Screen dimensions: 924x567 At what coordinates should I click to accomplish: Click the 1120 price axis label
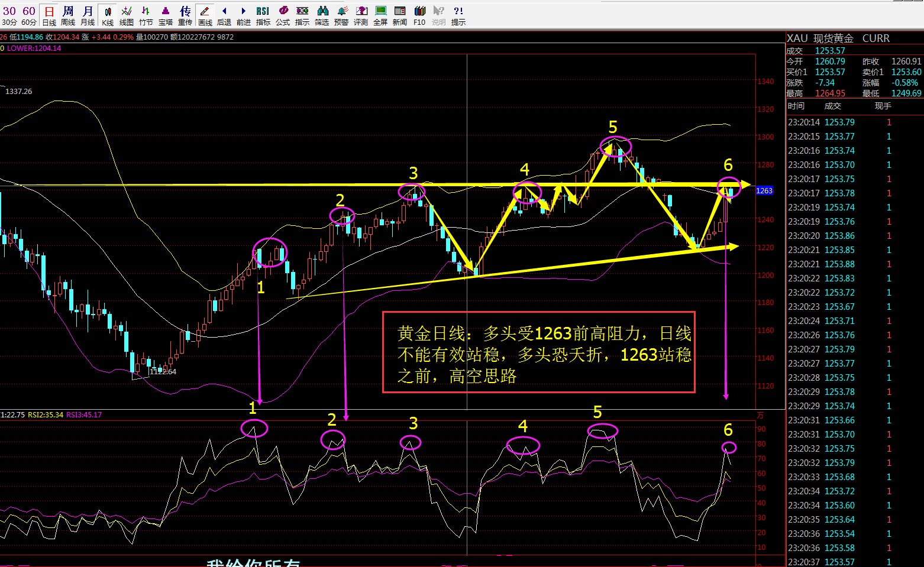tap(765, 386)
